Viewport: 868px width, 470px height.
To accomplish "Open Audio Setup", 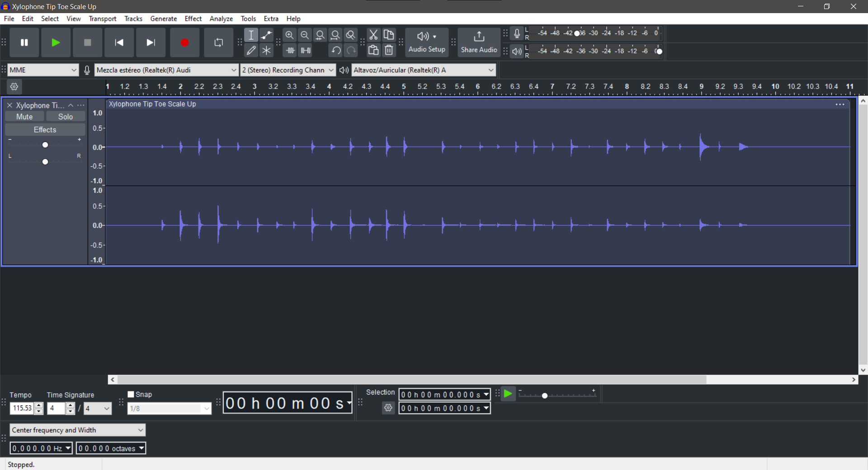I will pos(427,42).
